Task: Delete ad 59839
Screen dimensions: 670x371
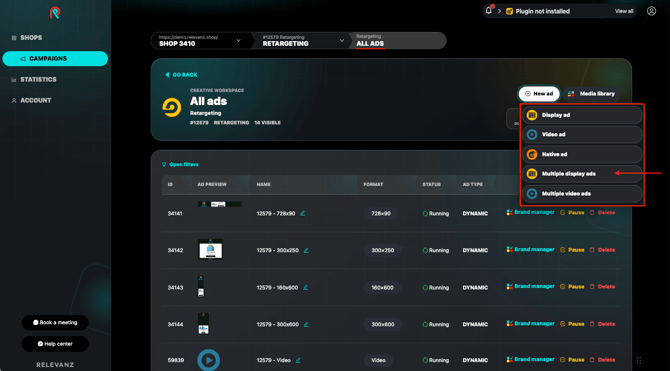Action: coord(602,360)
